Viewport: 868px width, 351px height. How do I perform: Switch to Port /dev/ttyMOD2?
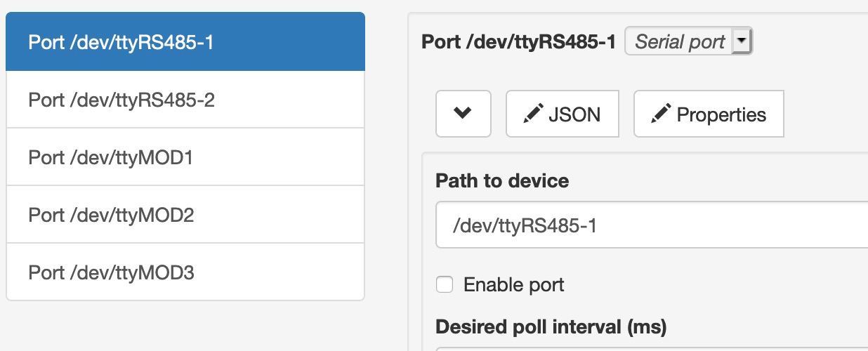pos(185,215)
